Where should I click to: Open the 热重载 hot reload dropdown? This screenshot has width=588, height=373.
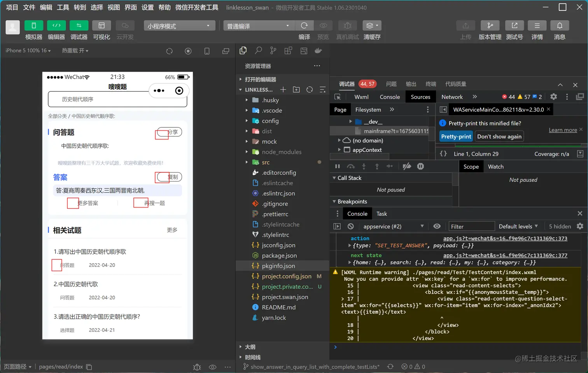click(x=75, y=51)
